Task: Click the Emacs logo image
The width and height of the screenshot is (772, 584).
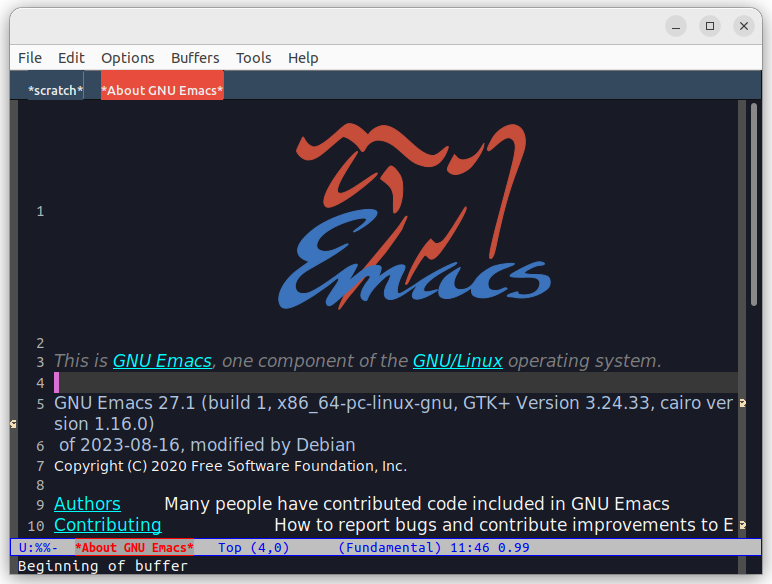Action: [x=415, y=217]
